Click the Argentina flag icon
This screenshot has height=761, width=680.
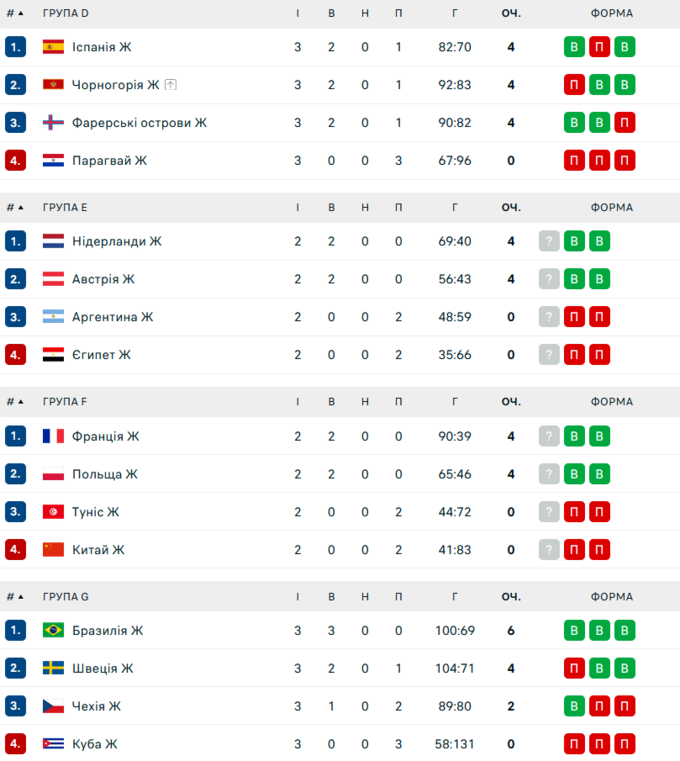[x=53, y=317]
